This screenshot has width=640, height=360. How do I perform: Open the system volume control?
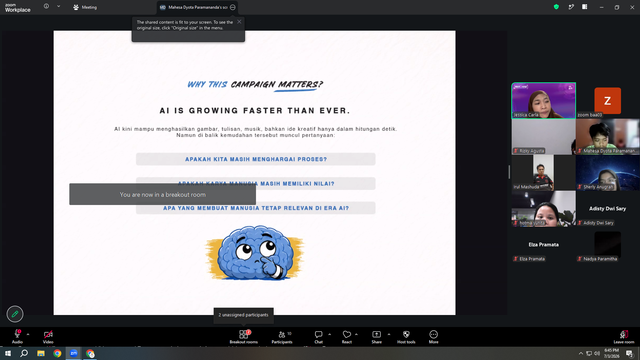(597, 353)
